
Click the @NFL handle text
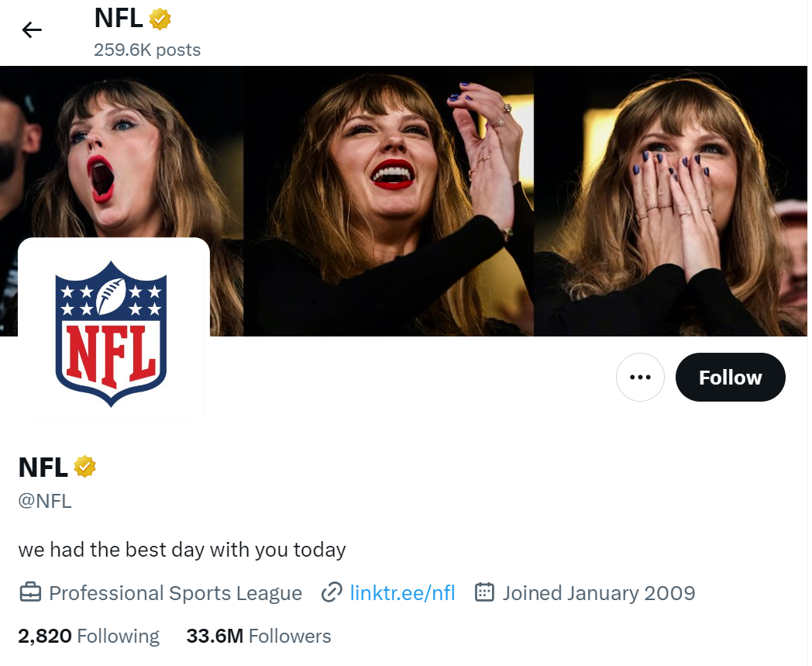coord(45,501)
